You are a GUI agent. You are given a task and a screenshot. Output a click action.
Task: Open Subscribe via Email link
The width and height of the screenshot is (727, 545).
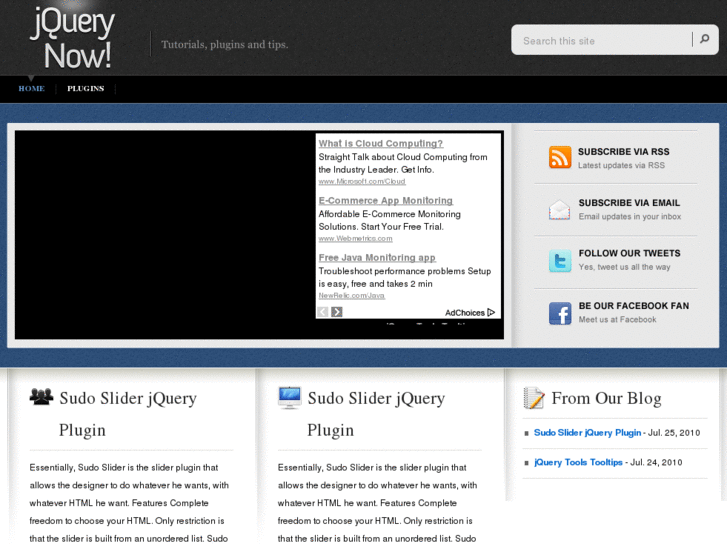(x=629, y=203)
